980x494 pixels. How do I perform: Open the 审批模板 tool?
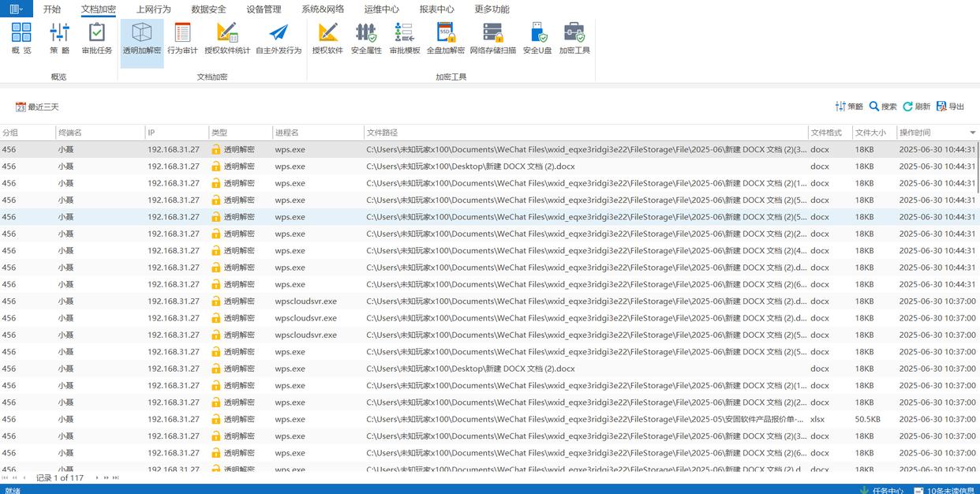tap(405, 39)
